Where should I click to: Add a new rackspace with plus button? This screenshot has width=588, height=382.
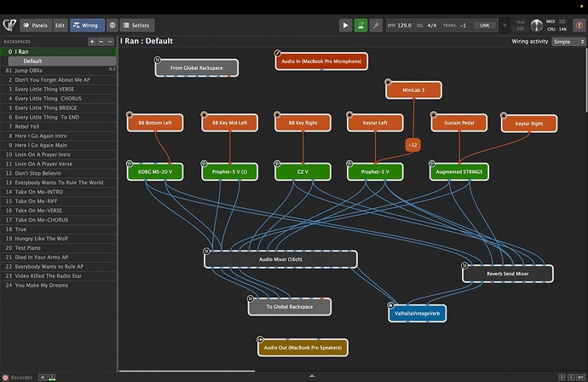[x=92, y=42]
